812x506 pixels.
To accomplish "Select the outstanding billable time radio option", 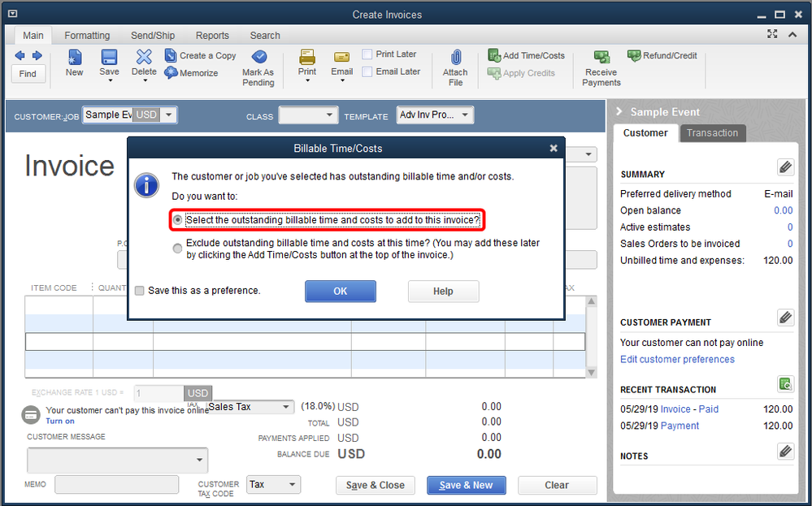I will (x=178, y=220).
